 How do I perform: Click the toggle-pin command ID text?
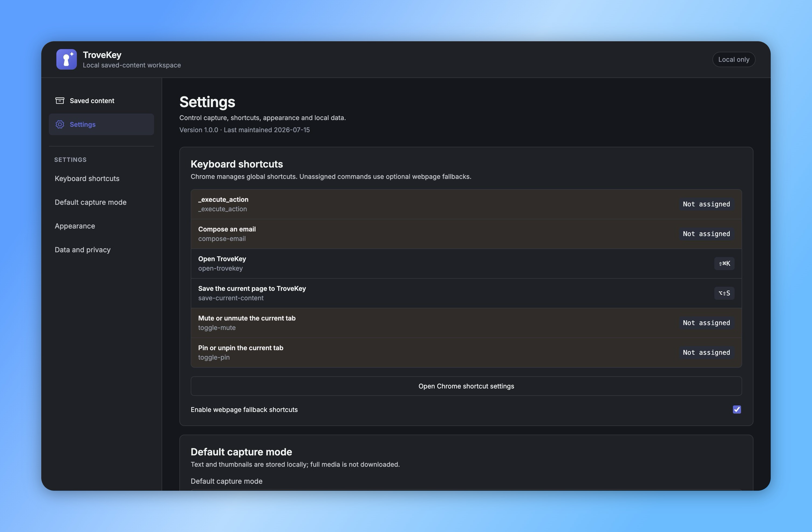pos(214,358)
